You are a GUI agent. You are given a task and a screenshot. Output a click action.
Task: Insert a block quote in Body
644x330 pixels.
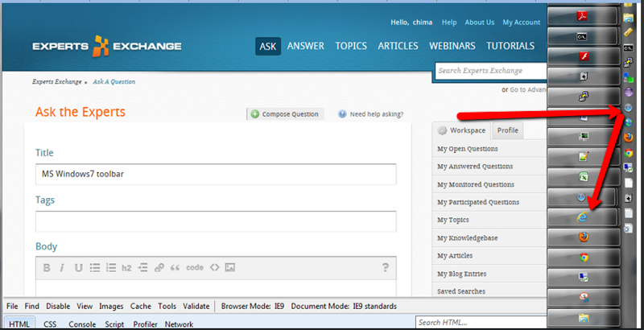click(175, 268)
